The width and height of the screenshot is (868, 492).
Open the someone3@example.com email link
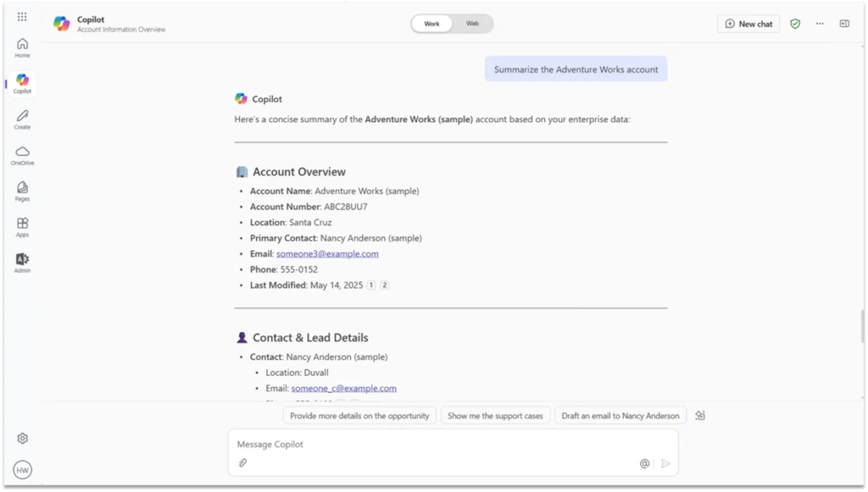click(327, 253)
